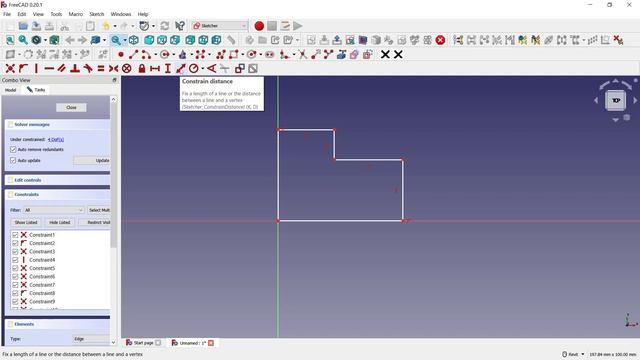This screenshot has width=640, height=360.
Task: Select the Constrain equal tool
Action: point(101,69)
